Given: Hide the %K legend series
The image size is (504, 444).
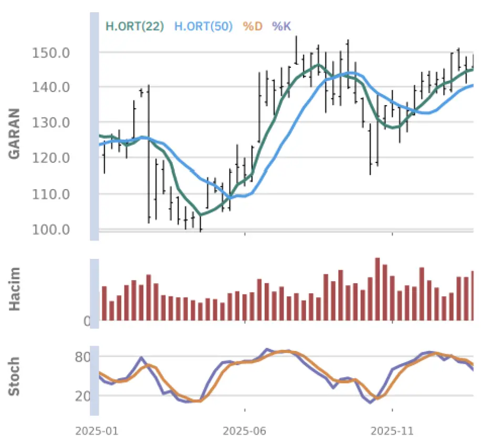Looking at the screenshot, I should [281, 26].
